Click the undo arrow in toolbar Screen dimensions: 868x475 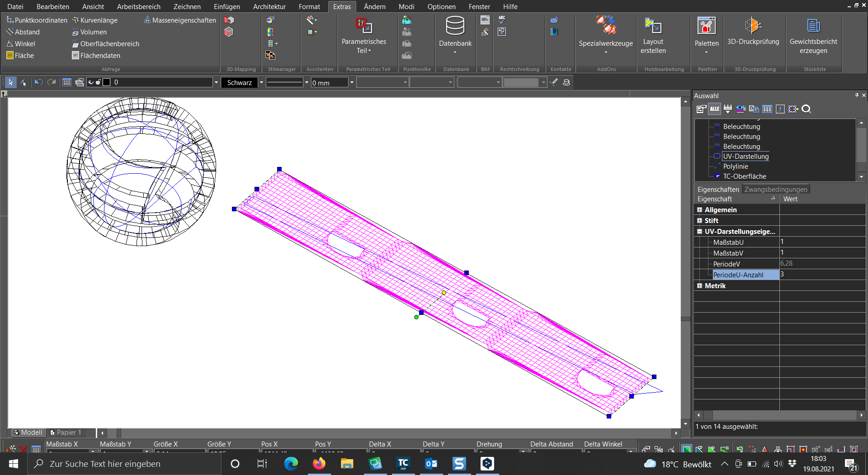[x=38, y=82]
